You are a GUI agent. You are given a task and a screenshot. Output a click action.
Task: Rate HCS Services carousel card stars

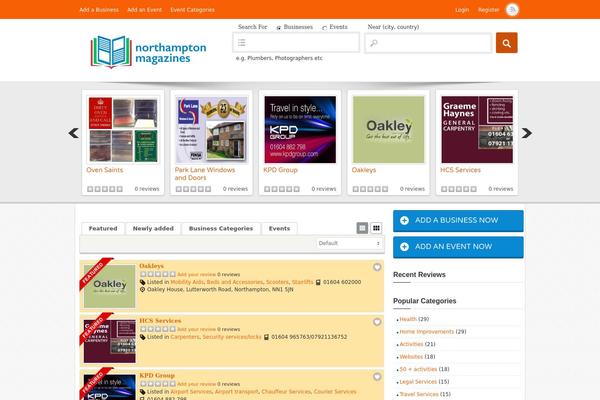point(459,189)
